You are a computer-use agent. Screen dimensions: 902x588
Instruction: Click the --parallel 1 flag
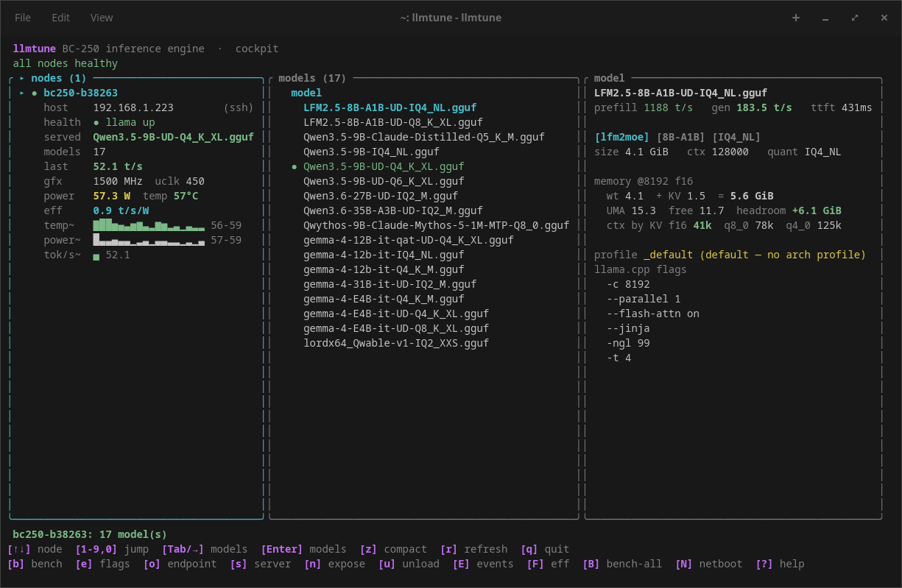click(x=644, y=299)
